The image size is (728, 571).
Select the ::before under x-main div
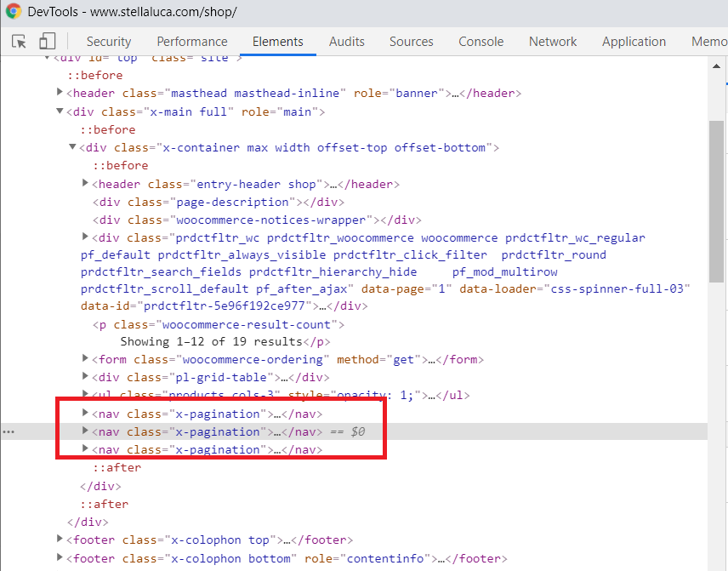(108, 129)
